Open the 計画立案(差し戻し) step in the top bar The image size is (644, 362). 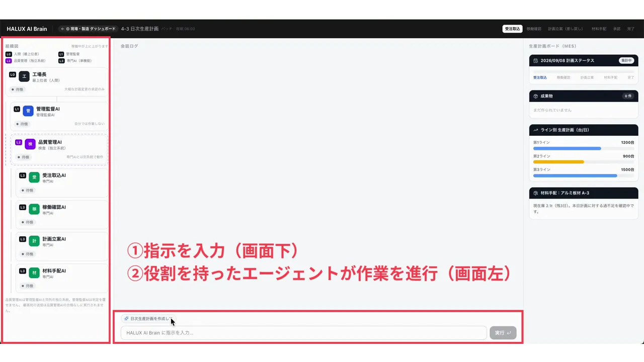[x=567, y=29]
